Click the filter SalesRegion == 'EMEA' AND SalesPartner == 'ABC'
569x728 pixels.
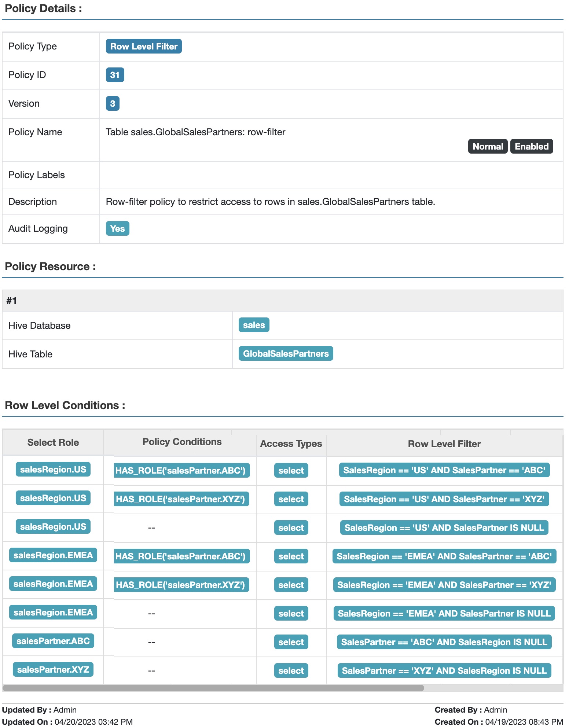point(444,556)
